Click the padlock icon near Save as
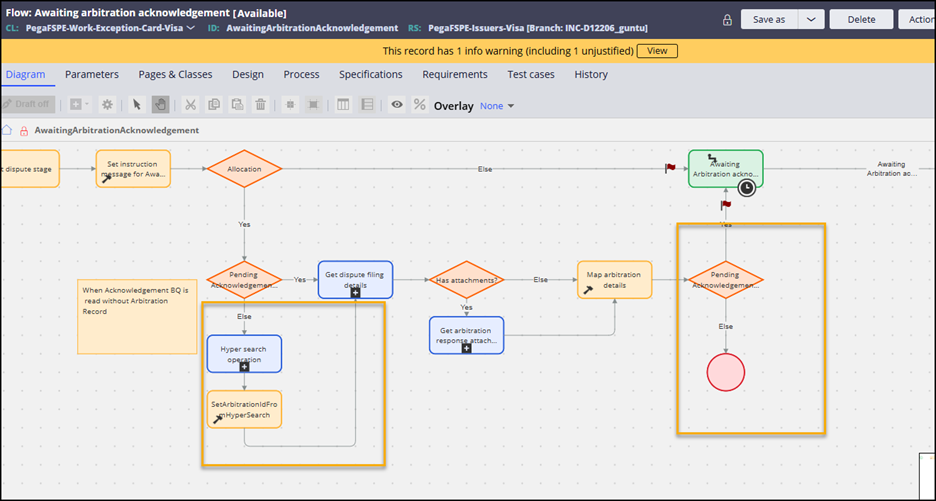This screenshot has width=936, height=501. click(x=727, y=20)
